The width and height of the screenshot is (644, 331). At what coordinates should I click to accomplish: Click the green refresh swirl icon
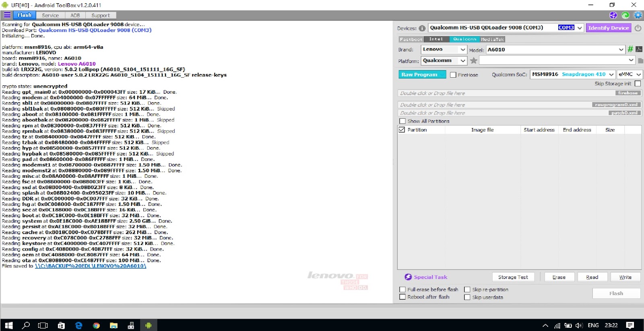625,15
